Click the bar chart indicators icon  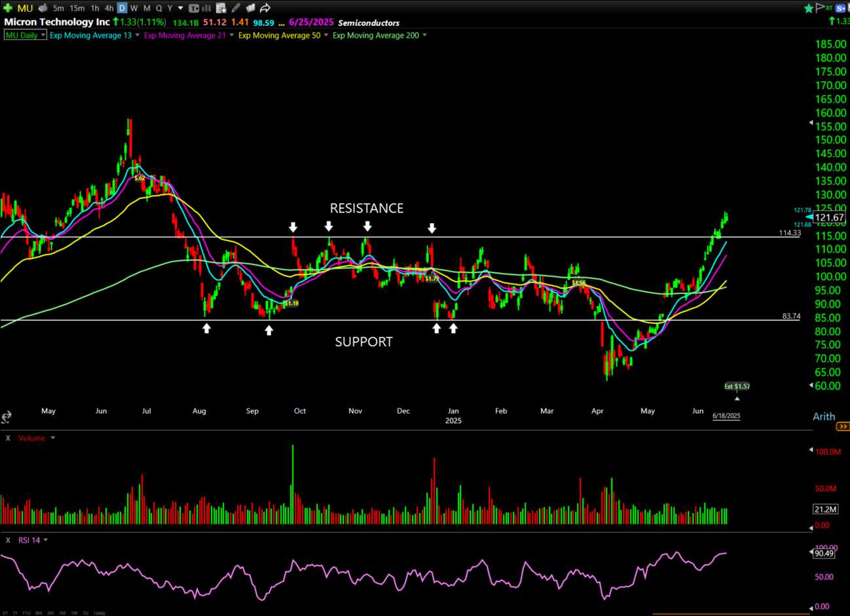[206, 8]
